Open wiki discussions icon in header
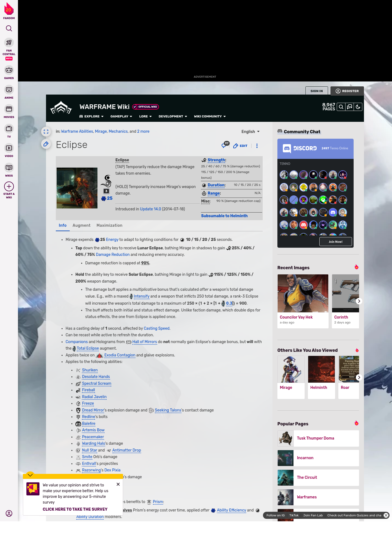 pyautogui.click(x=350, y=107)
